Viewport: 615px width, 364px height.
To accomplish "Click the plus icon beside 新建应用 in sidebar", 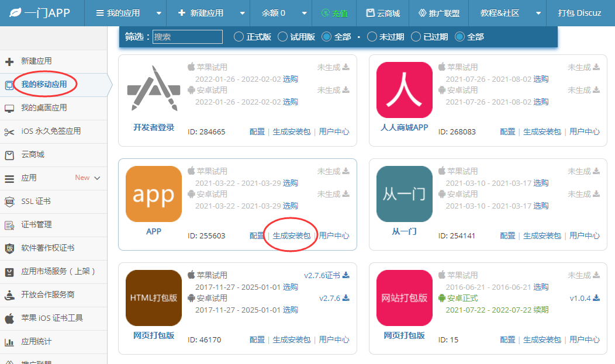I will (x=9, y=61).
